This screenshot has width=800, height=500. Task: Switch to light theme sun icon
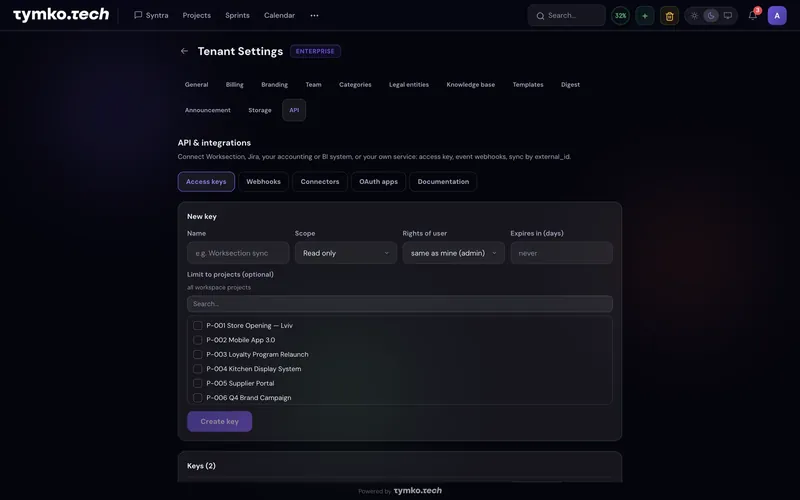point(694,15)
